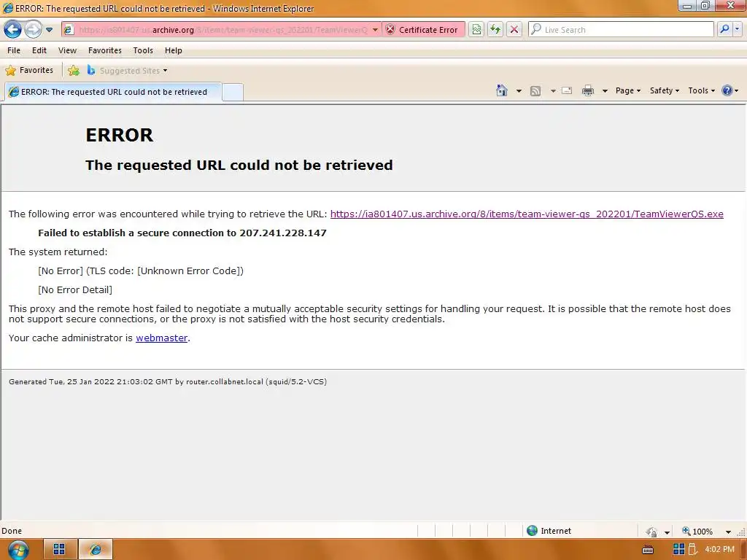This screenshot has width=747, height=560.
Task: Select the ERROR requested URL tab
Action: tap(113, 92)
